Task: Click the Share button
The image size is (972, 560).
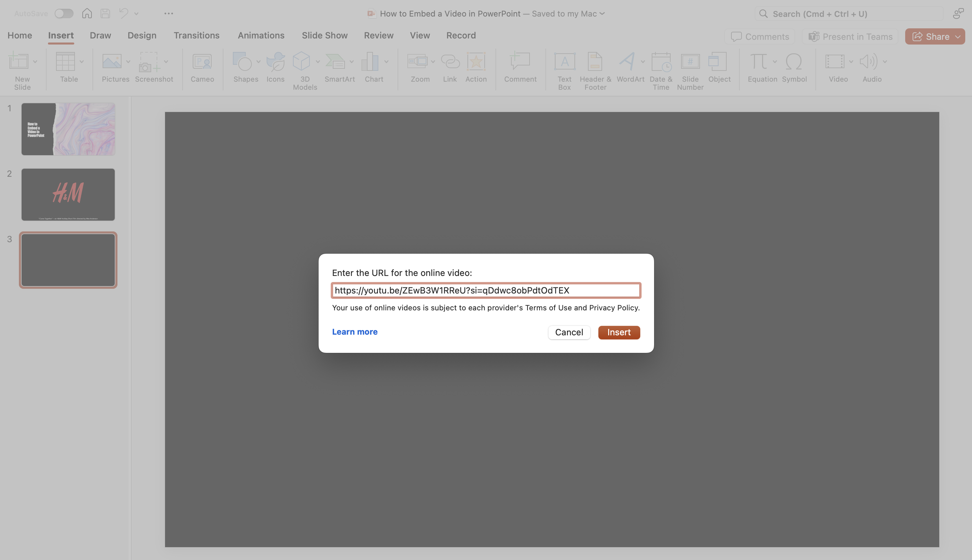Action: pos(935,36)
